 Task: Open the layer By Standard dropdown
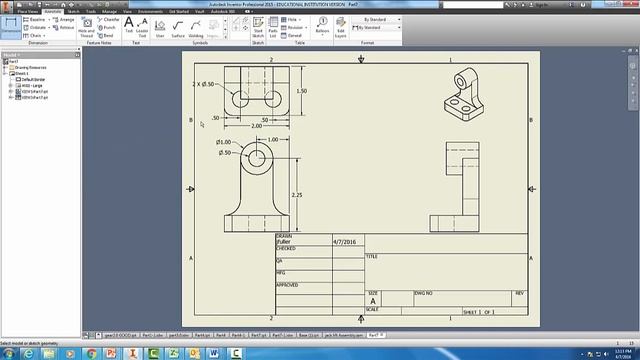(x=376, y=20)
